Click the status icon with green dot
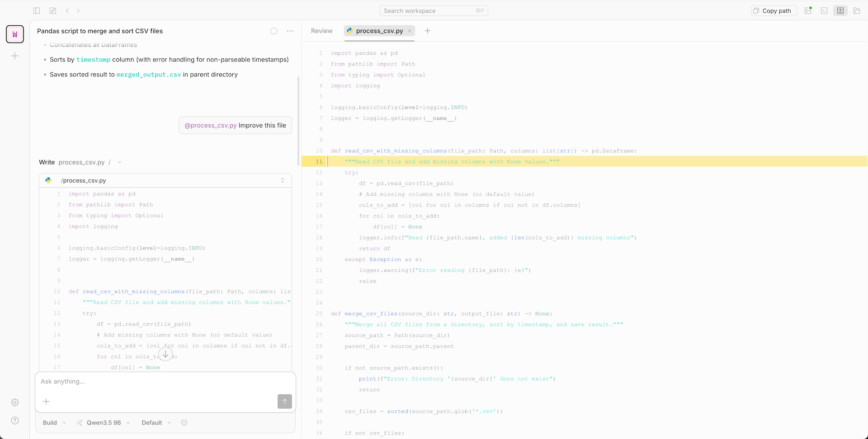Viewport: 868px width, 439px height. click(808, 10)
